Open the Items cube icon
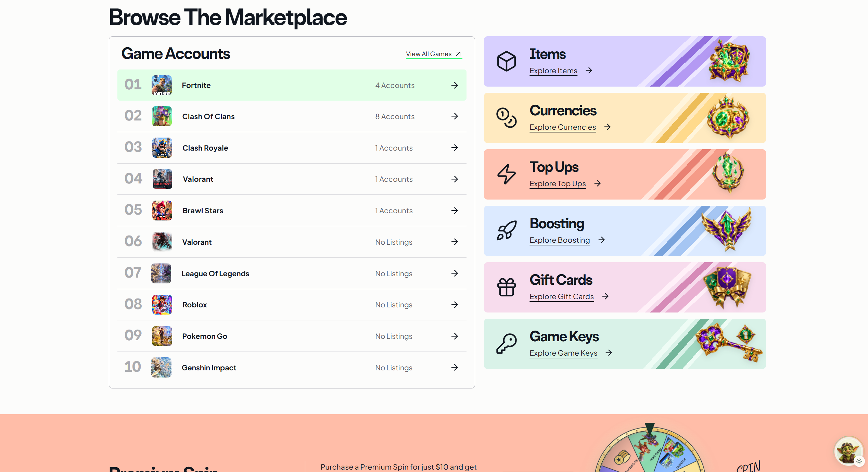 507,61
